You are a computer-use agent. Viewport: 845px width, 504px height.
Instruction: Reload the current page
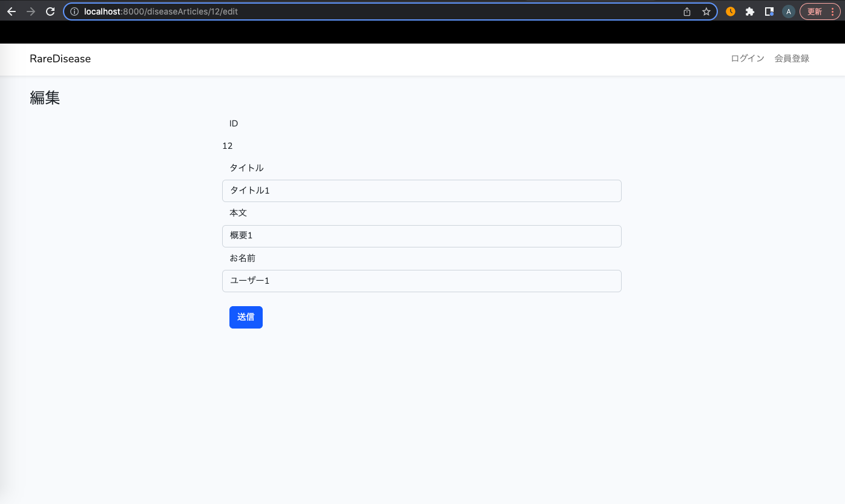click(x=50, y=11)
